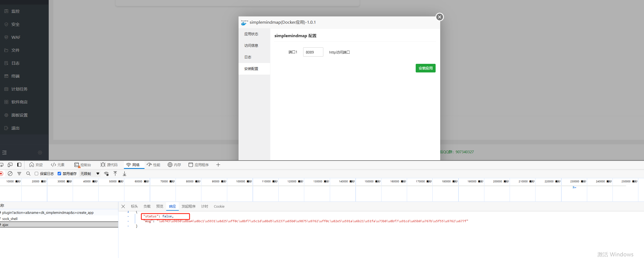This screenshot has width=644, height=258.
Task: Uncheck the 禁用缓存 checkbox
Action: point(59,174)
